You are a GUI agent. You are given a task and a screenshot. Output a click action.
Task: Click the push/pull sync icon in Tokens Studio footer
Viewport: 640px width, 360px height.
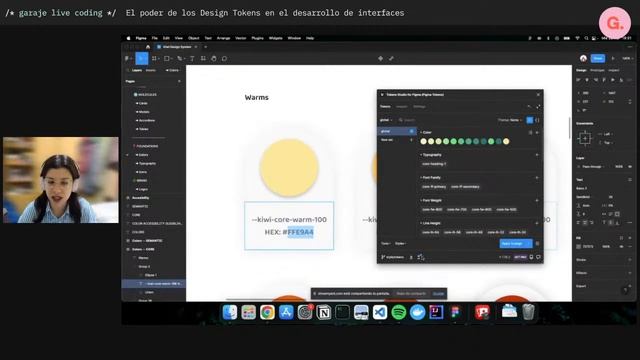click(x=421, y=257)
